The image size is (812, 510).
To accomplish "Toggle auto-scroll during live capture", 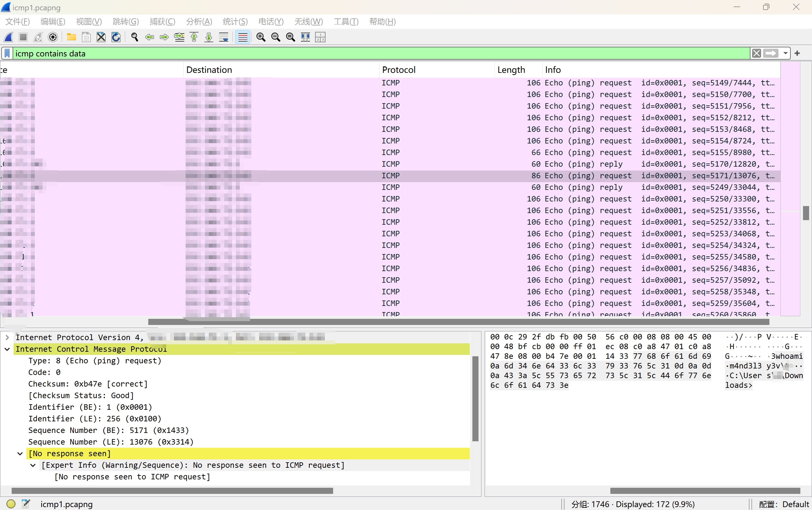I will point(224,37).
